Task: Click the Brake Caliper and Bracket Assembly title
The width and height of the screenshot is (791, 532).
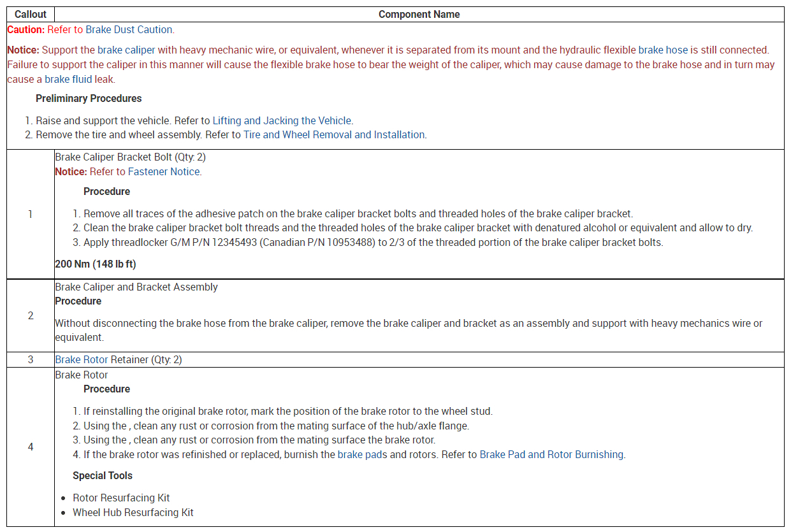Action: [136, 287]
